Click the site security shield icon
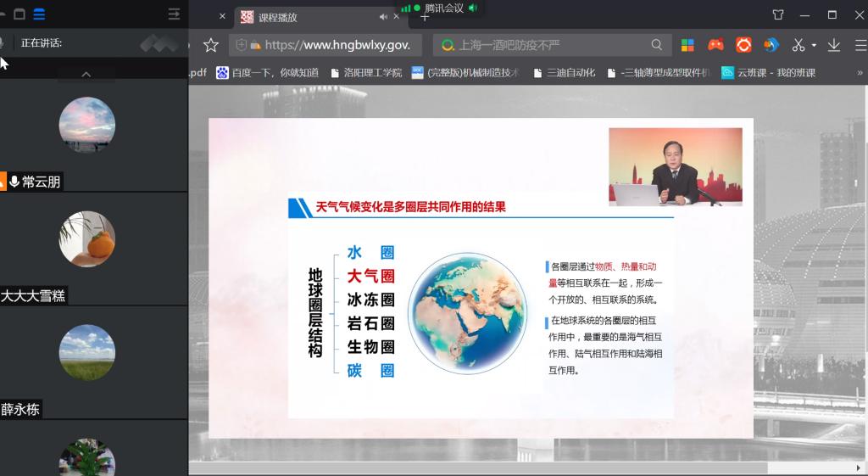The width and height of the screenshot is (868, 476). coord(242,45)
